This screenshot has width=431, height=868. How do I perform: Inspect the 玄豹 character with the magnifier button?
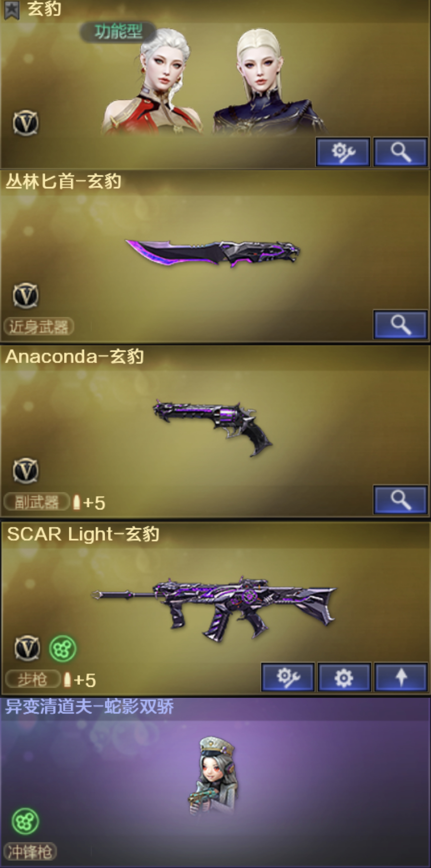tap(400, 152)
